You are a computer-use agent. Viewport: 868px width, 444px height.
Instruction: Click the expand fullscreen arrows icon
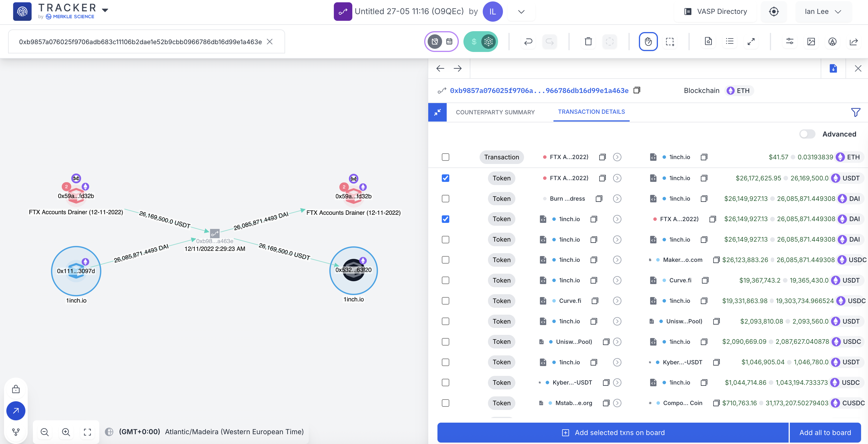pos(751,42)
